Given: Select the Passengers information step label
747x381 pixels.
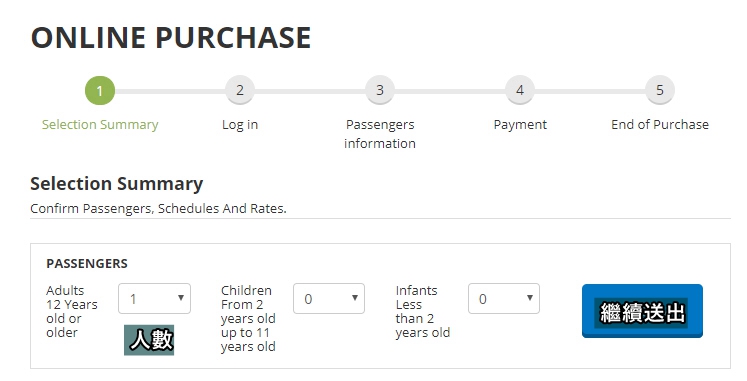Looking at the screenshot, I should [380, 134].
